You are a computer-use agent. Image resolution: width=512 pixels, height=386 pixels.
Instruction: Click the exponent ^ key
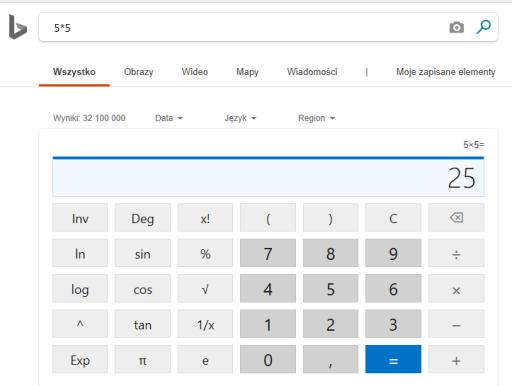(x=80, y=324)
